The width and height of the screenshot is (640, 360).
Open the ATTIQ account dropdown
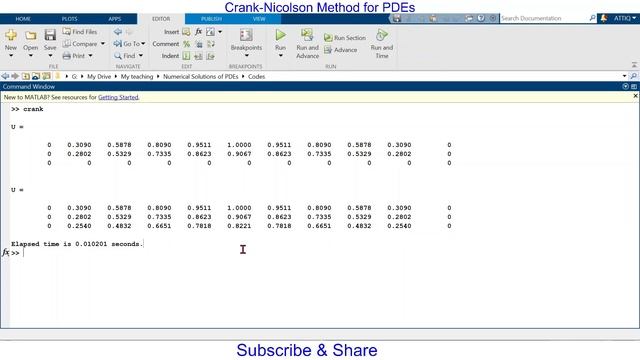click(x=625, y=18)
